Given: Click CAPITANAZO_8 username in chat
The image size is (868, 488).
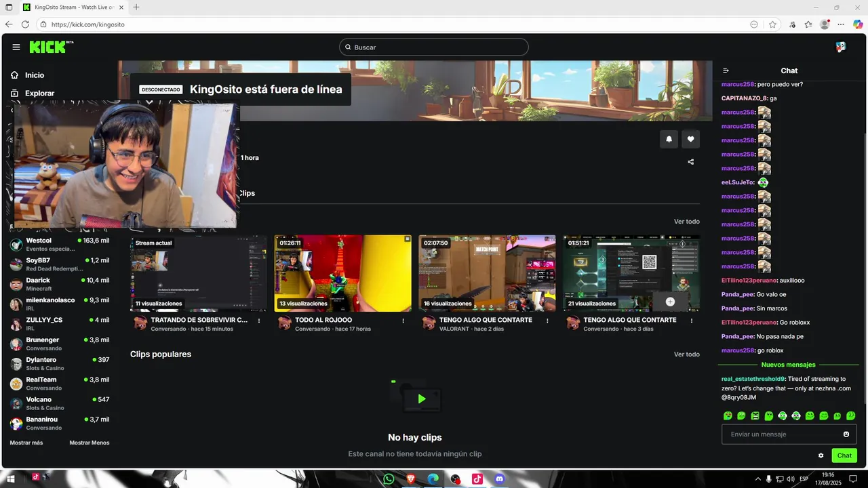Looking at the screenshot, I should [744, 98].
